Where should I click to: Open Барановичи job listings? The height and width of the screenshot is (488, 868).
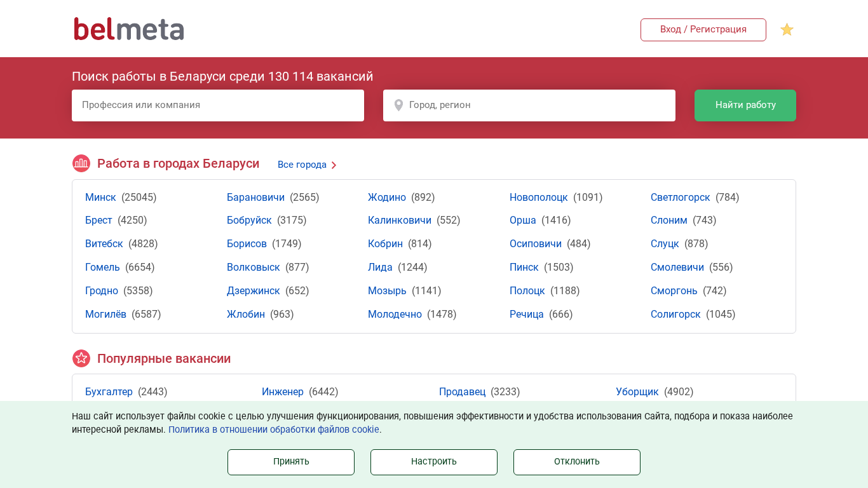[x=255, y=198]
